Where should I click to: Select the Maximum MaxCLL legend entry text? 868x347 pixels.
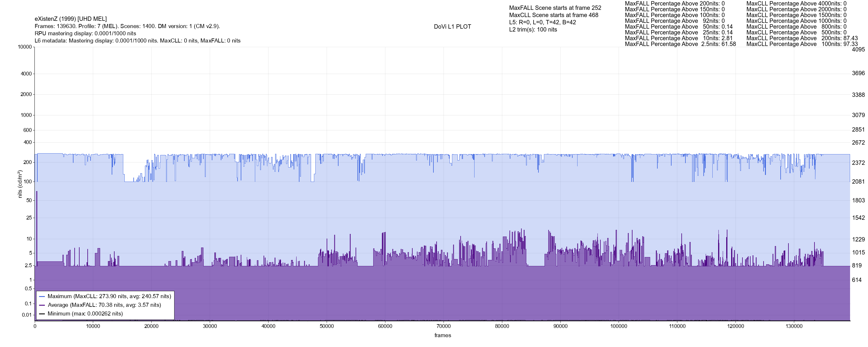109,296
